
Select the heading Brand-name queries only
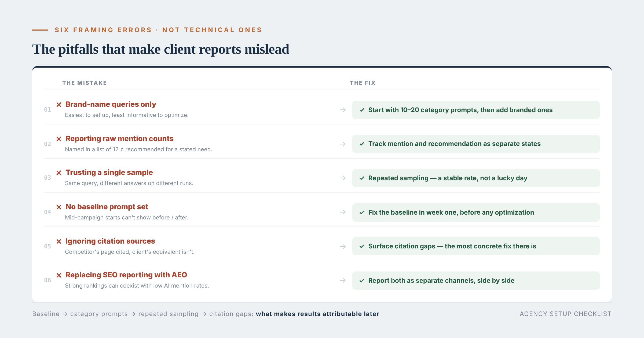(x=111, y=104)
